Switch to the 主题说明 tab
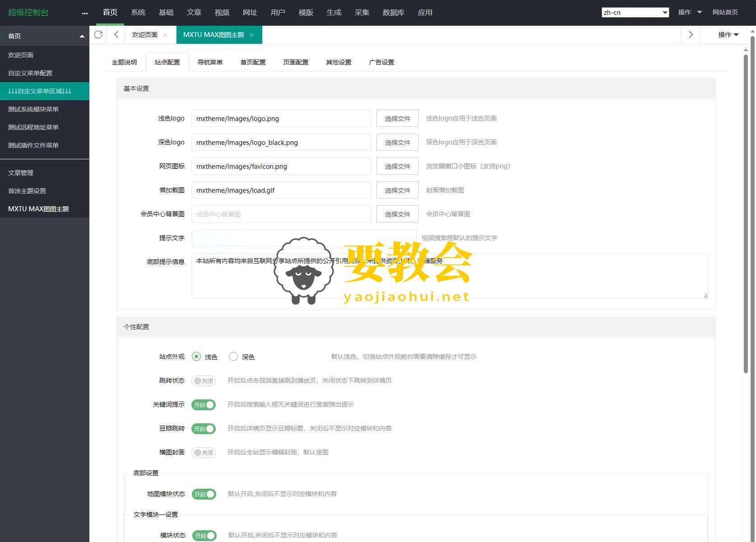 [x=124, y=62]
